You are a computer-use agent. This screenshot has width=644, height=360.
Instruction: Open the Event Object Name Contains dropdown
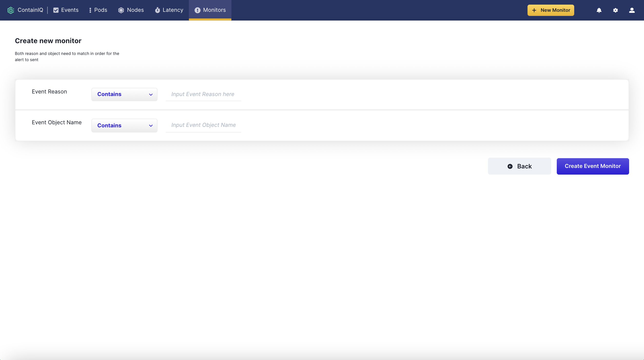[124, 125]
